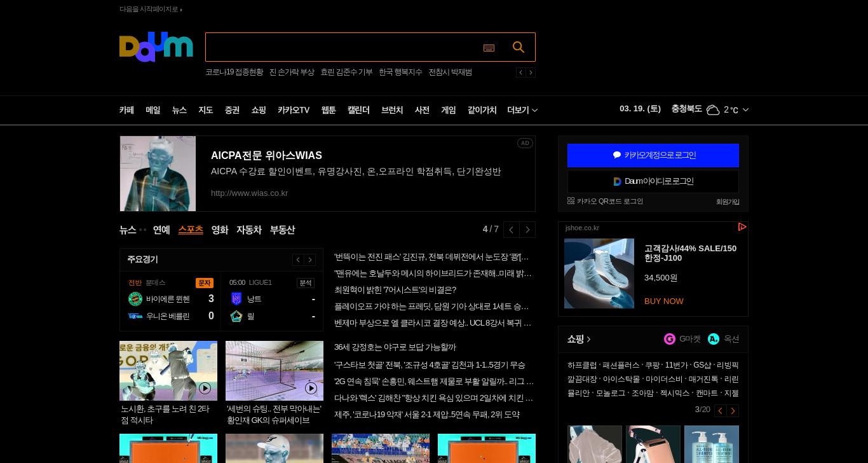Open the virtual keyboard icon in search box

point(489,48)
